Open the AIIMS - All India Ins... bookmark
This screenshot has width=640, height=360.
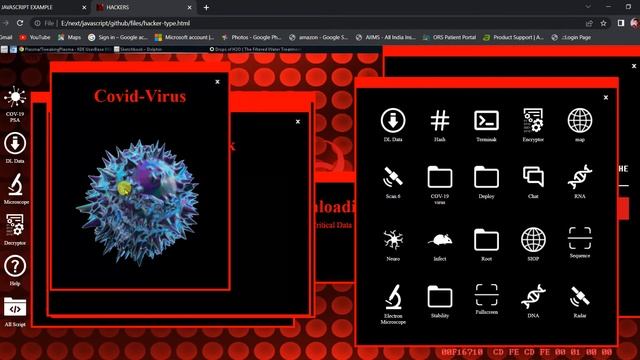(386, 37)
